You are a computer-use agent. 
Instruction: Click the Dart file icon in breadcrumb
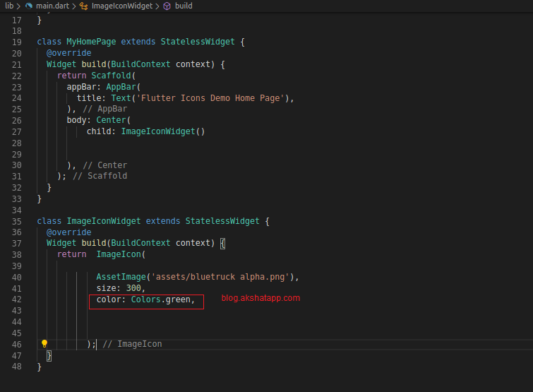pyautogui.click(x=29, y=6)
